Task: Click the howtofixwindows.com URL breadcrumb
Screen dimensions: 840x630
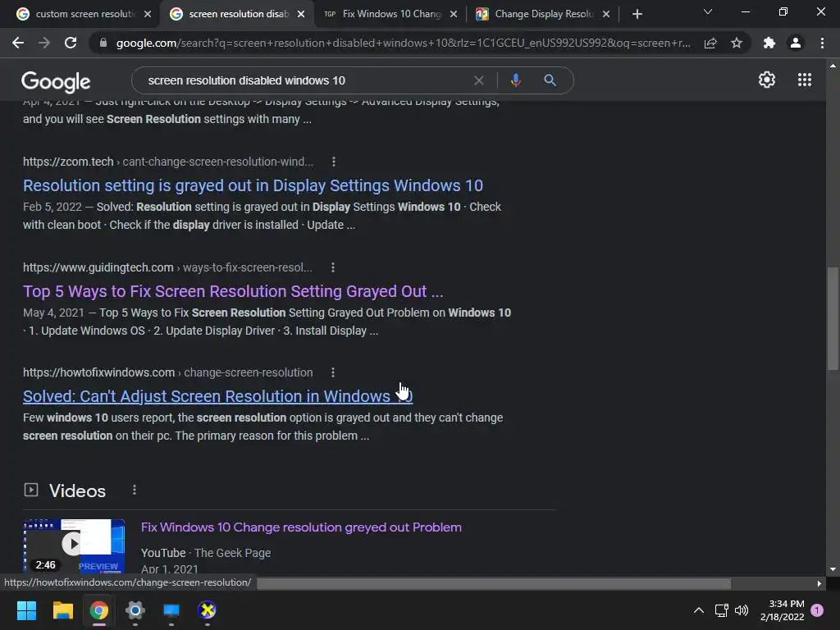Action: 167,372
